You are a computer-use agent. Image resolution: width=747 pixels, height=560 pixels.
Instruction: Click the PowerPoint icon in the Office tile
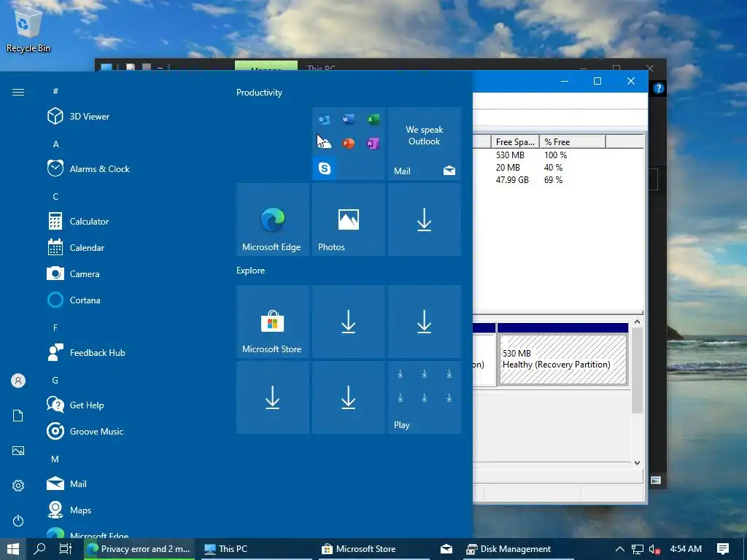point(348,143)
